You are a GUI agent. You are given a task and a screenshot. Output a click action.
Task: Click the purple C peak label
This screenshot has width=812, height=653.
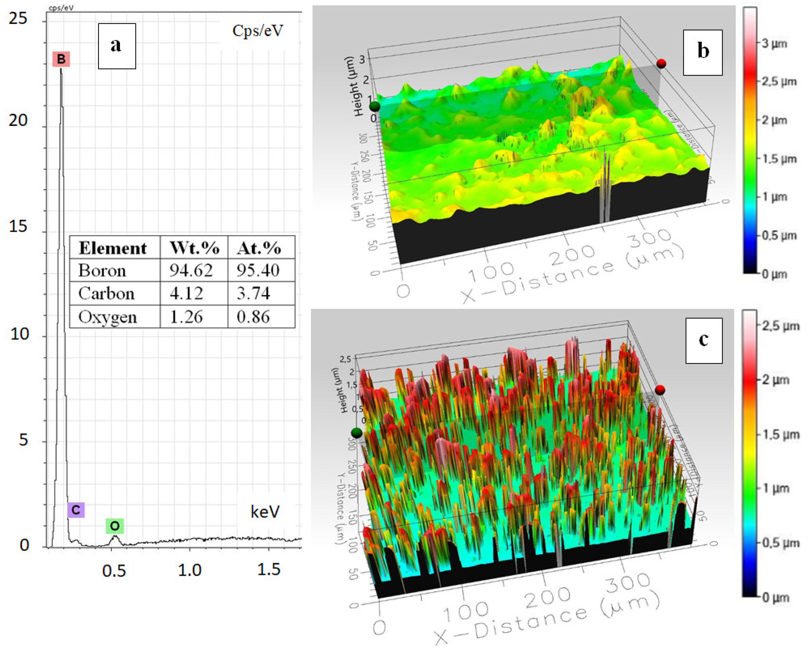pyautogui.click(x=76, y=510)
